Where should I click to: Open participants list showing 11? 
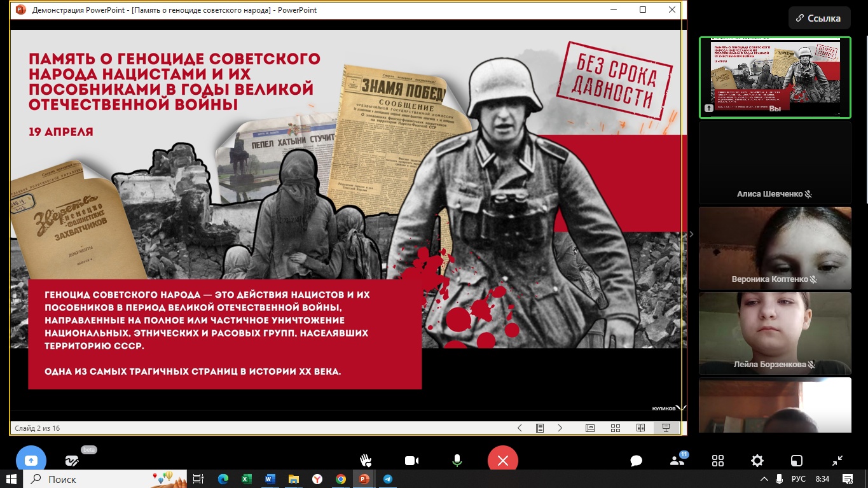[x=677, y=461]
